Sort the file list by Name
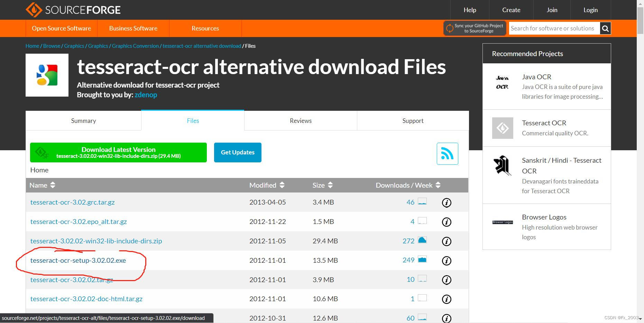 [42, 185]
